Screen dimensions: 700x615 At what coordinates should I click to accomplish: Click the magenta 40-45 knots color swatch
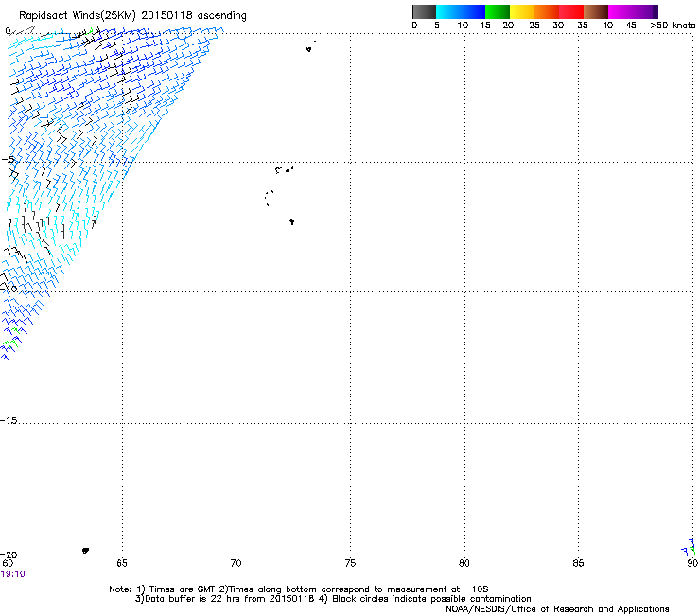coord(621,11)
